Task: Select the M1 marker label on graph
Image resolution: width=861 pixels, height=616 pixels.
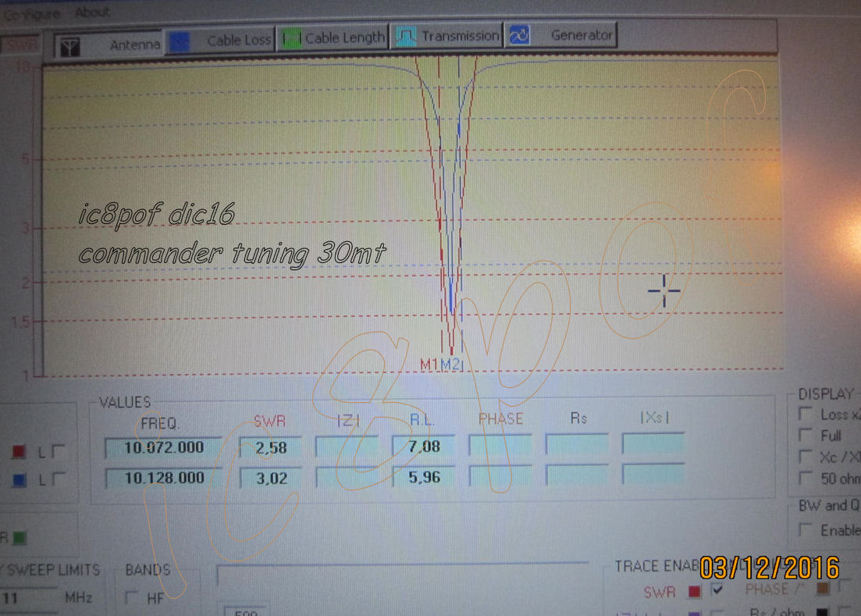Action: 429,364
